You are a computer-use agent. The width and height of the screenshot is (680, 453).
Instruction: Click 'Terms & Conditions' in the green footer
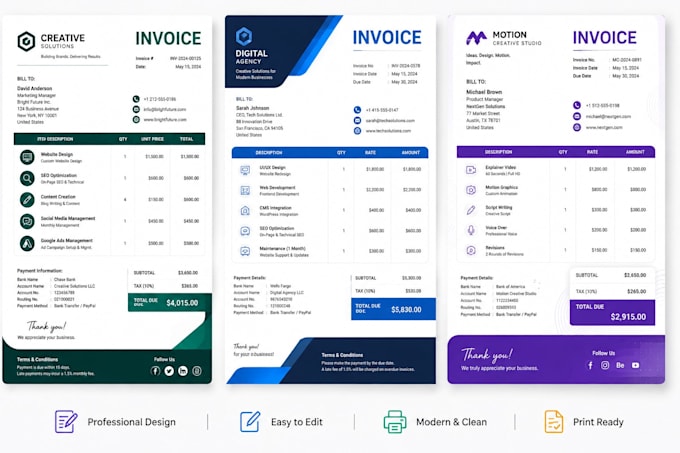[x=37, y=359]
